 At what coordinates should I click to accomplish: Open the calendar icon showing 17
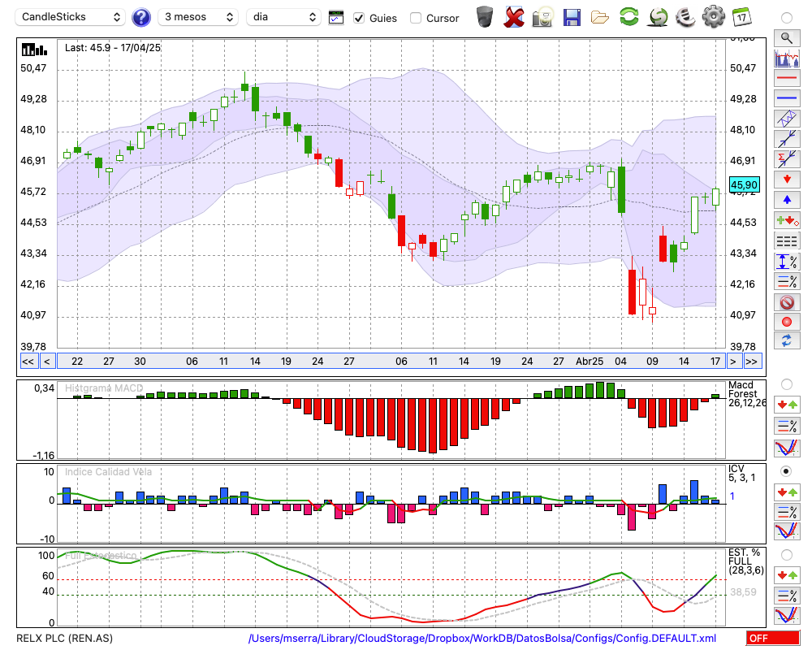point(741,17)
